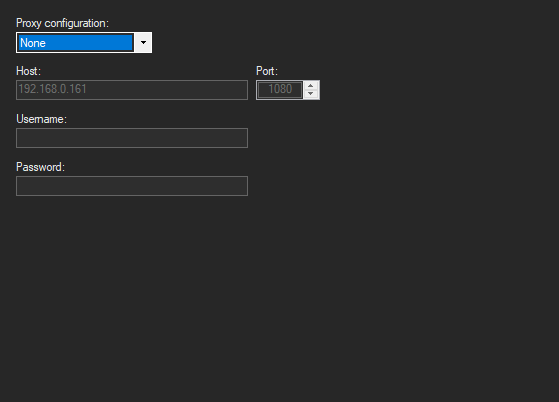Click blank area right of Username field
The width and height of the screenshot is (559, 402).
392,138
